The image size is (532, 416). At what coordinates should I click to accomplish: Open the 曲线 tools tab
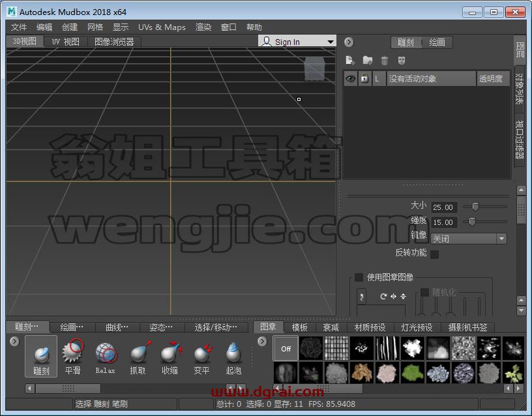click(117, 327)
